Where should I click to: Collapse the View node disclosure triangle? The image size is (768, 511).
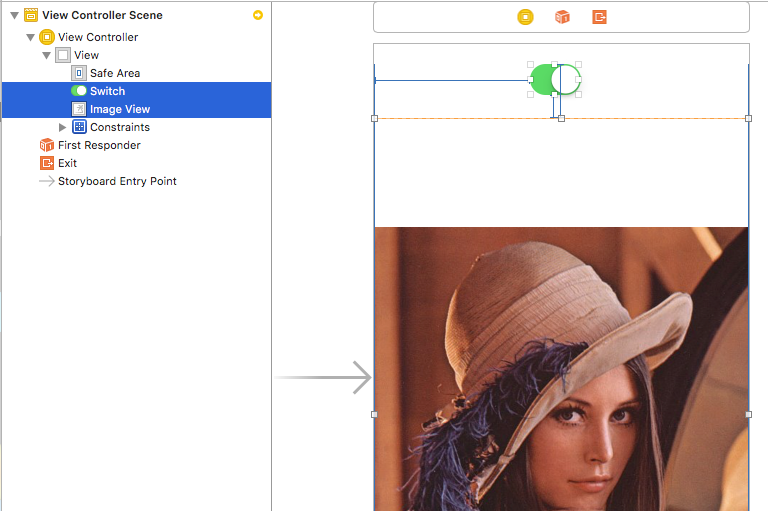point(47,55)
